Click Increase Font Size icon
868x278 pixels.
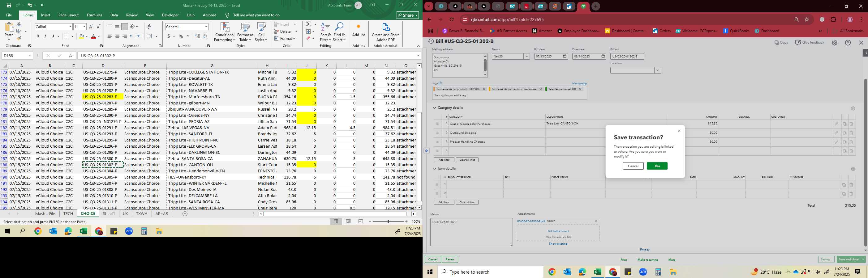click(91, 27)
